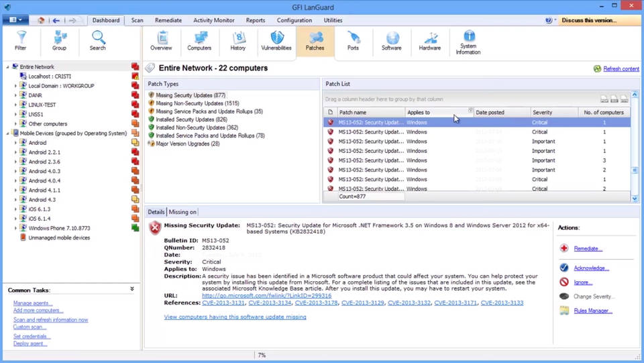
Task: Click the Acknowledge action link
Action: point(591,268)
